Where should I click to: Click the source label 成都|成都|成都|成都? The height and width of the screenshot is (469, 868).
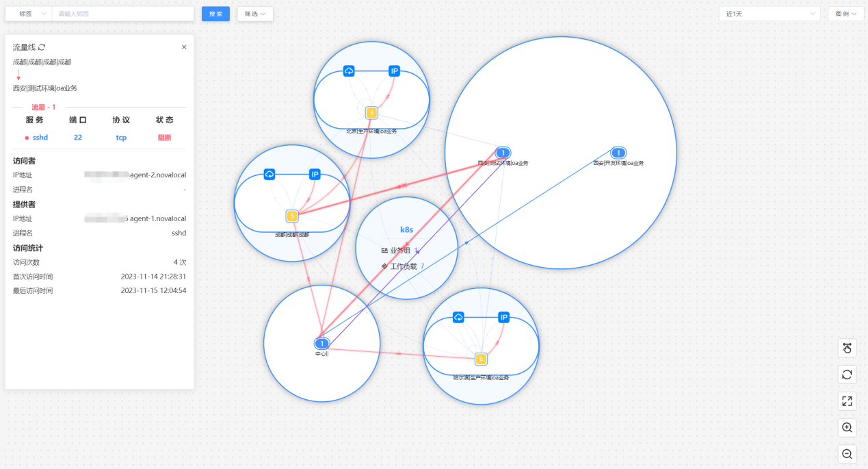(42, 62)
